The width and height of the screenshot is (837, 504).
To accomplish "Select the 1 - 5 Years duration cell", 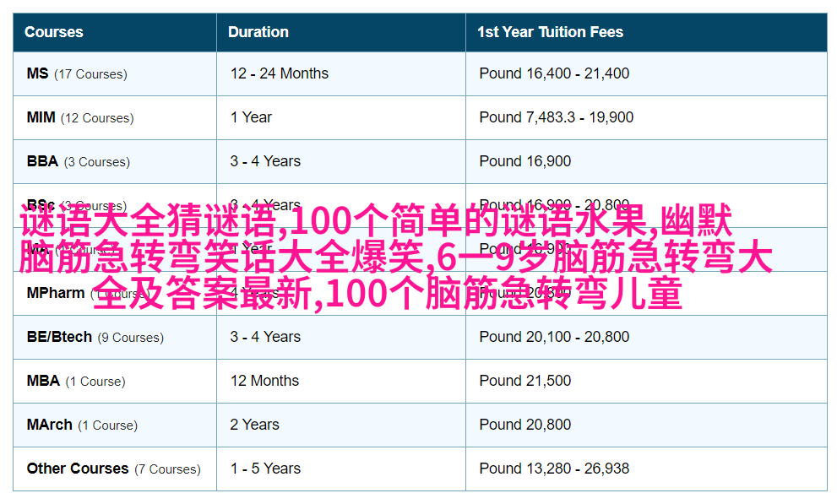I will click(265, 469).
